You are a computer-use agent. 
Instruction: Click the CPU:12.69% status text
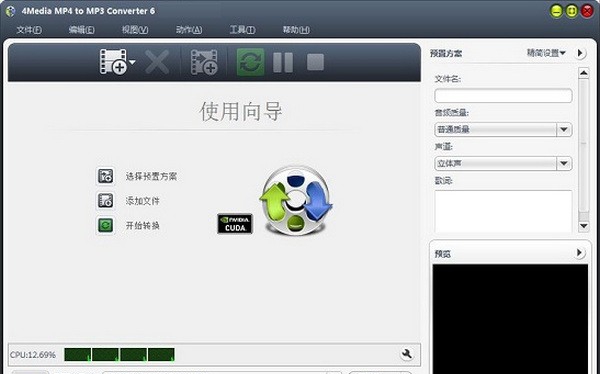33,355
